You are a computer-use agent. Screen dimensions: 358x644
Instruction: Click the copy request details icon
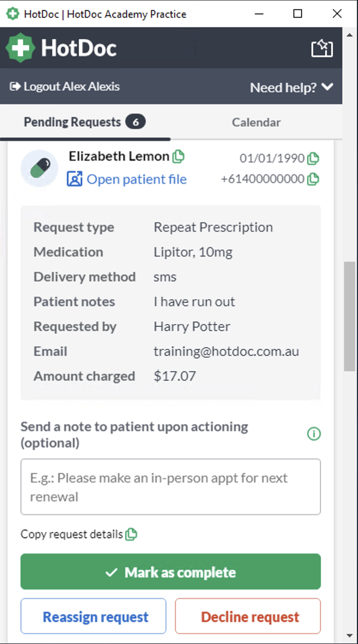(131, 534)
